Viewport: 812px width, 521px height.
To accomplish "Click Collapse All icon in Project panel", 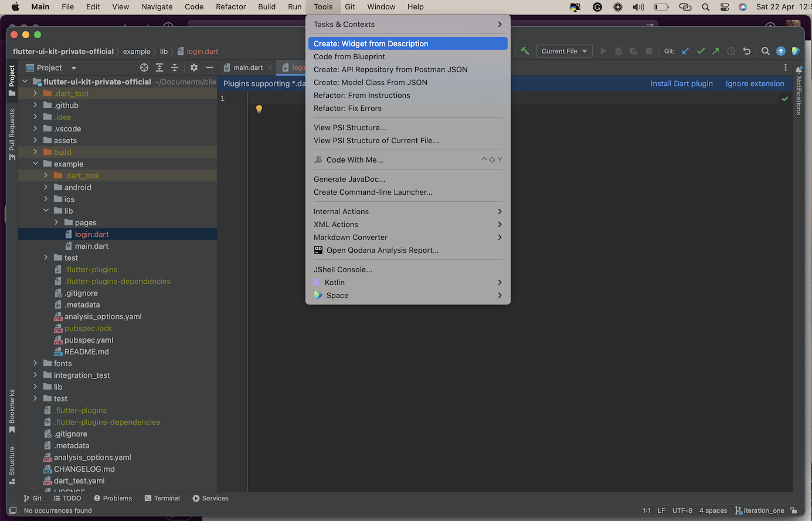I will coord(175,67).
